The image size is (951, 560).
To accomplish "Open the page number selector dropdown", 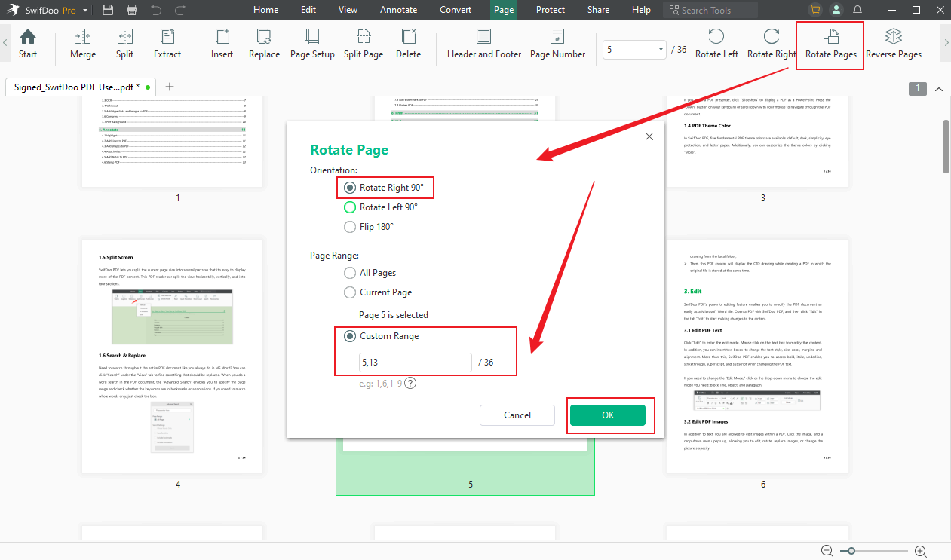I will click(x=660, y=48).
